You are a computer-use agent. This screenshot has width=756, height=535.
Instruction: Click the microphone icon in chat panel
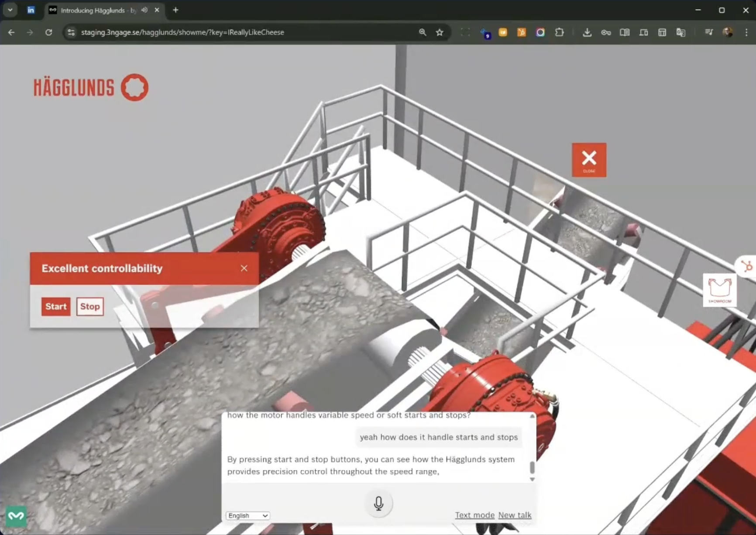coord(378,504)
